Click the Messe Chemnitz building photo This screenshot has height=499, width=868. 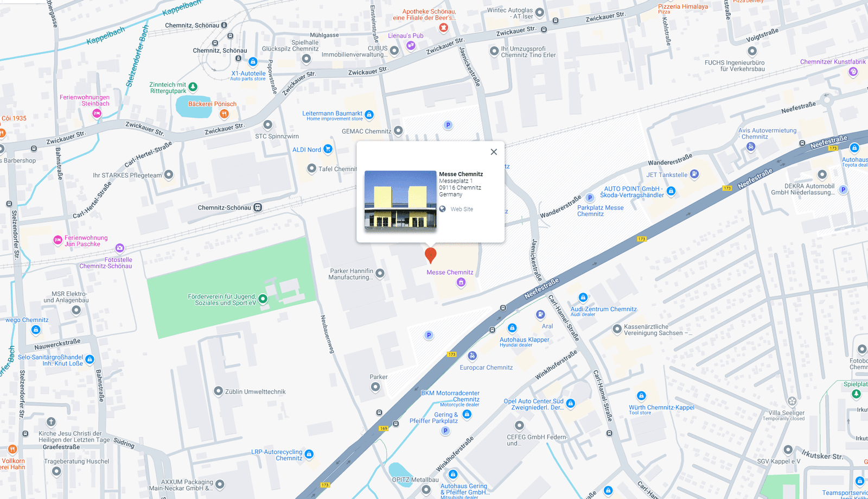click(400, 200)
